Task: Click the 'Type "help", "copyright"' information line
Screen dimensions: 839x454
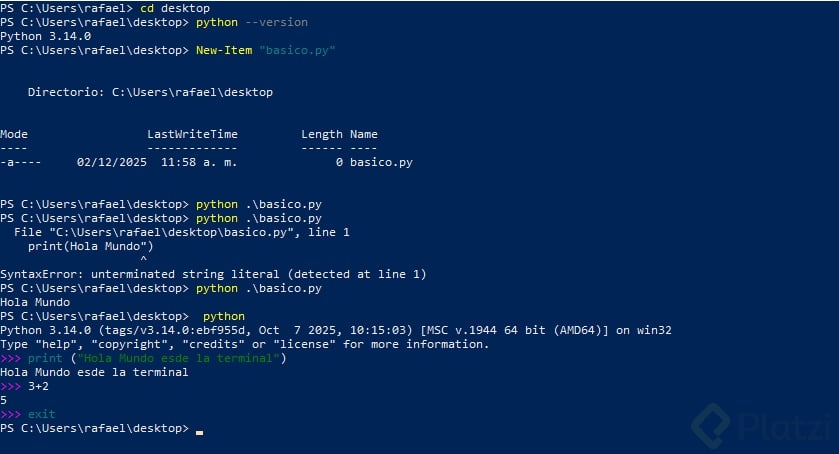Action: click(x=244, y=344)
